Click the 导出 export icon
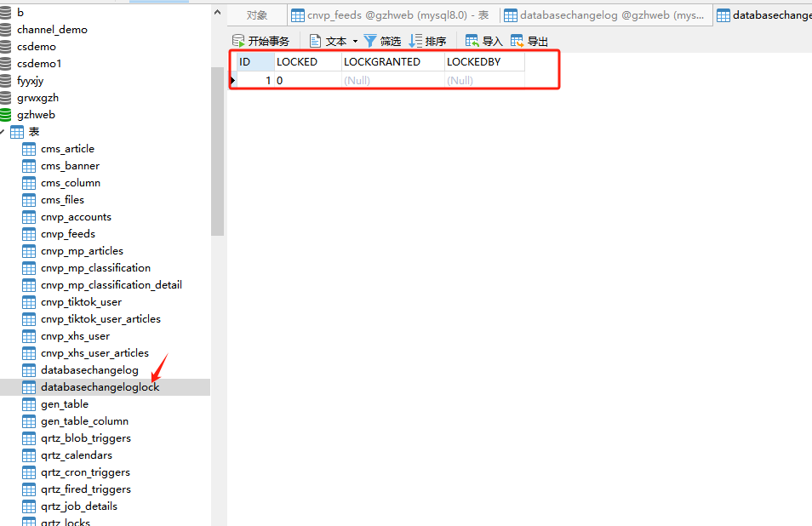 (x=518, y=41)
